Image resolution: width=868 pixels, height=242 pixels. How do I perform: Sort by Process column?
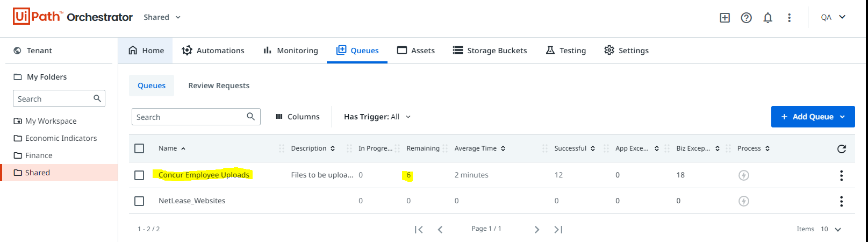point(767,148)
